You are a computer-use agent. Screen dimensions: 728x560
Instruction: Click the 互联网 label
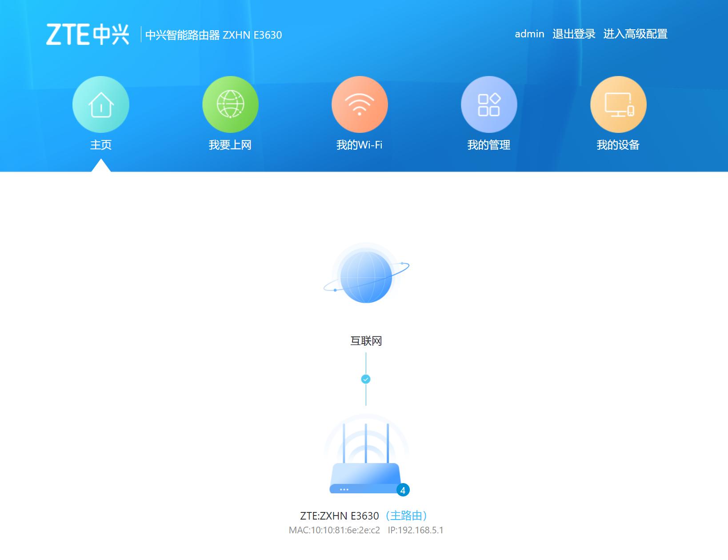pos(366,342)
